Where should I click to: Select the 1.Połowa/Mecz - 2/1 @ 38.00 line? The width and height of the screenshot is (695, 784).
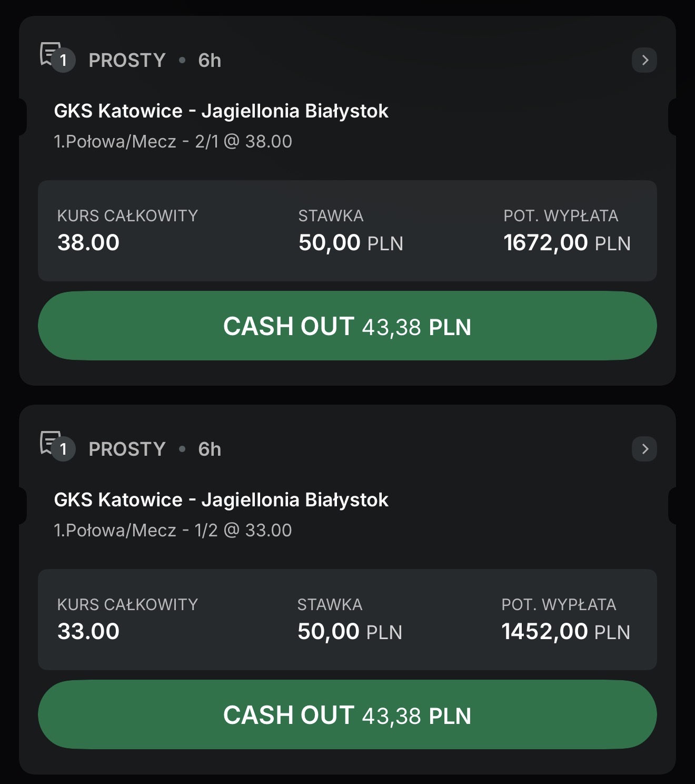coord(173,142)
